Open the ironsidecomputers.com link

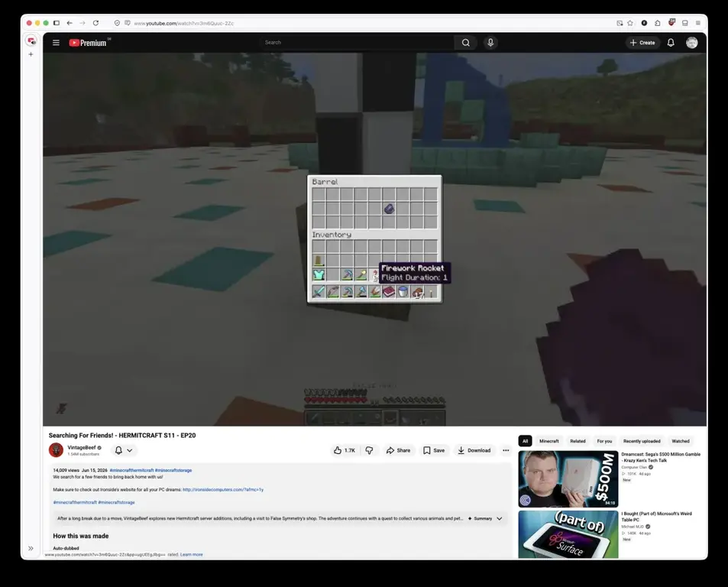pyautogui.click(x=223, y=489)
